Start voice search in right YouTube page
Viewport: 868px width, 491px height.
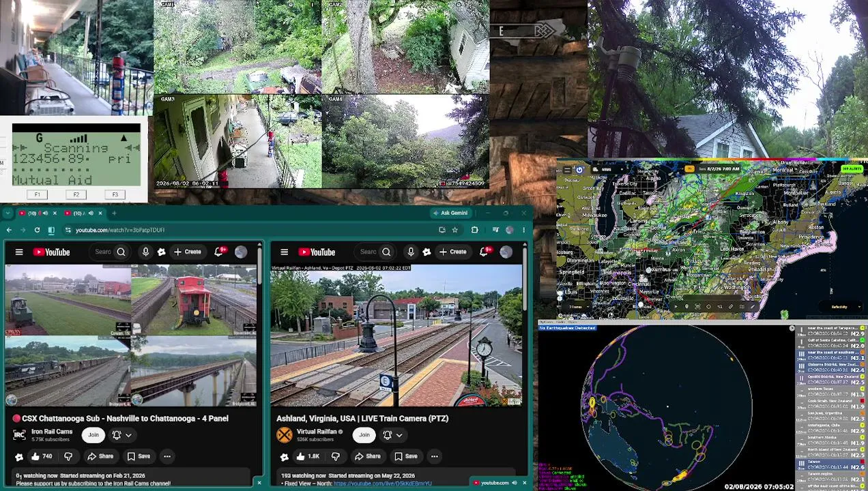(x=411, y=252)
